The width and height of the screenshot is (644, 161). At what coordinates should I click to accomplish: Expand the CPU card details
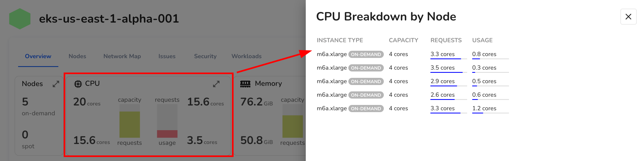click(216, 84)
